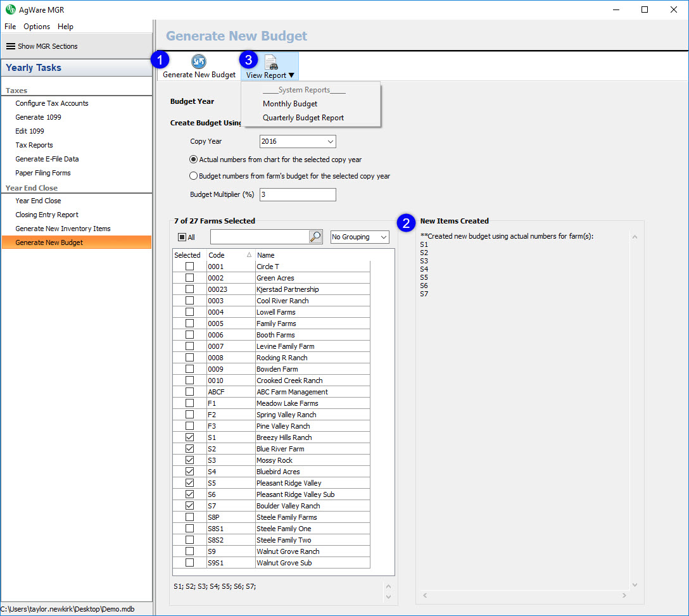Select Quarterly Budget Report menu entry
Screen dimensions: 689x616
(x=303, y=118)
